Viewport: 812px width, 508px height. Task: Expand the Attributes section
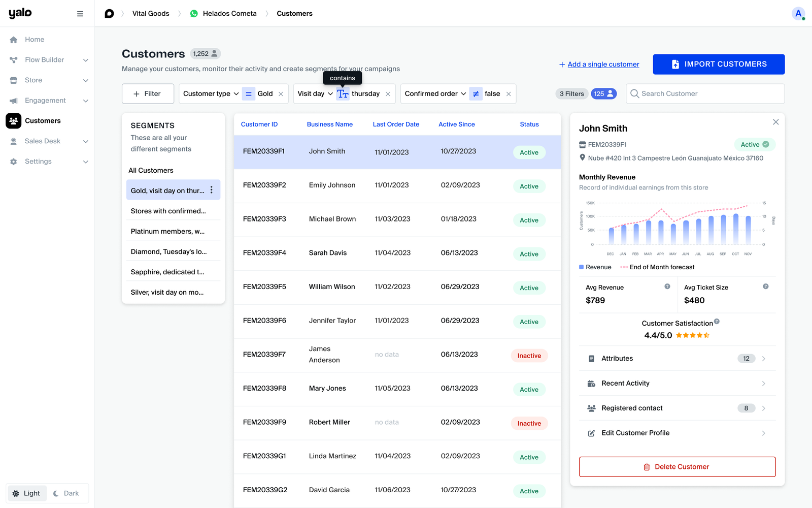pyautogui.click(x=677, y=359)
